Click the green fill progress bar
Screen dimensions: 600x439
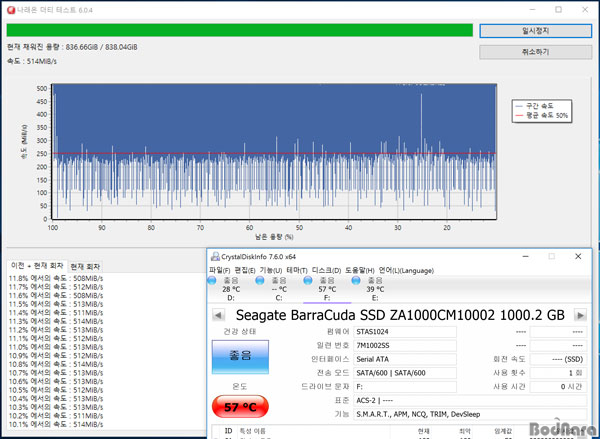(x=240, y=30)
